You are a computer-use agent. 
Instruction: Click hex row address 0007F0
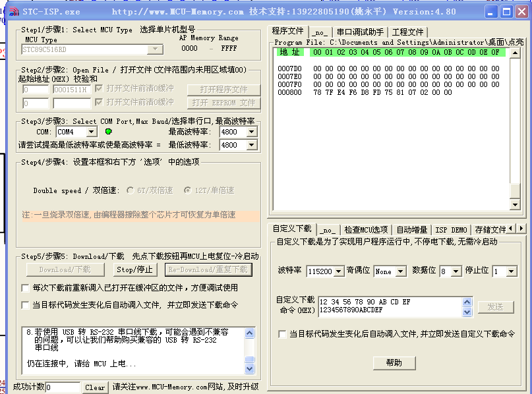[x=289, y=84]
